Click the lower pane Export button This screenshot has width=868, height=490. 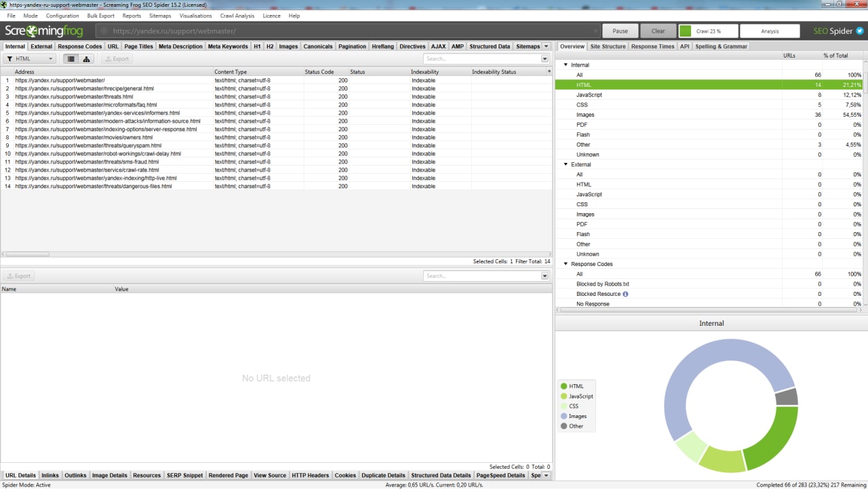point(18,276)
